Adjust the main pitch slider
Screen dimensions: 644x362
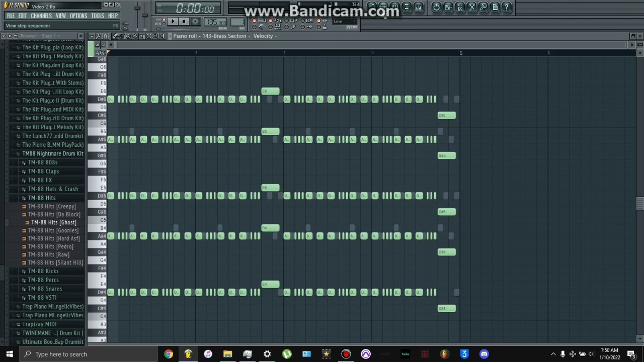tap(145, 15)
